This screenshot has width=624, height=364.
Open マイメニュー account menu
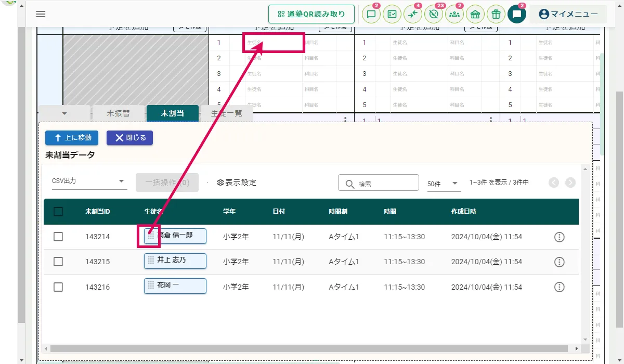point(568,14)
